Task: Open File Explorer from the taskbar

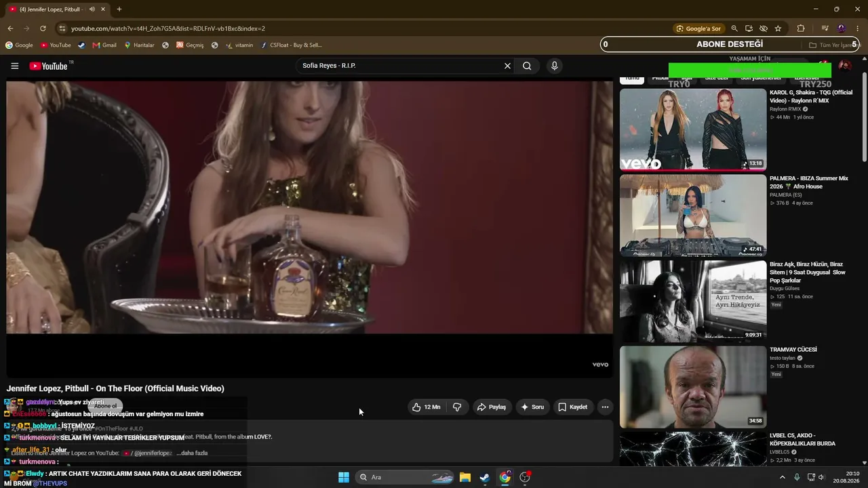Action: (x=465, y=477)
